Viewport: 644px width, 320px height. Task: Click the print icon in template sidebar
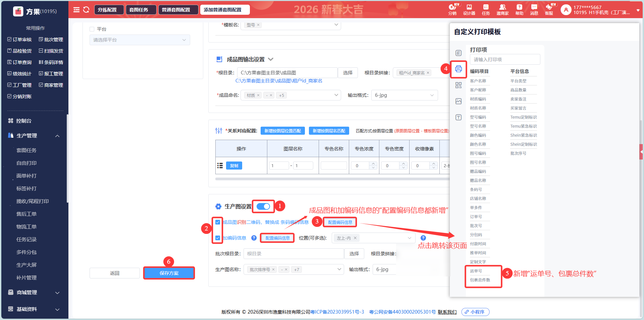click(x=459, y=69)
